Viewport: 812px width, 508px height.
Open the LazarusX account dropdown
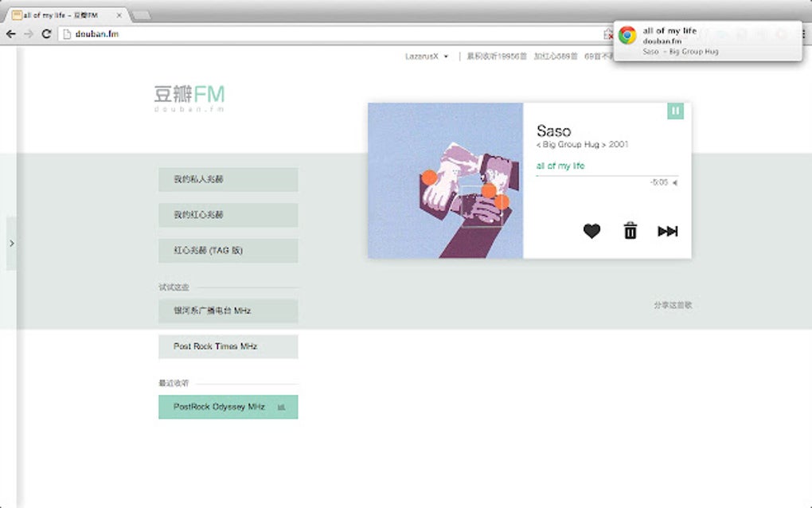click(426, 56)
